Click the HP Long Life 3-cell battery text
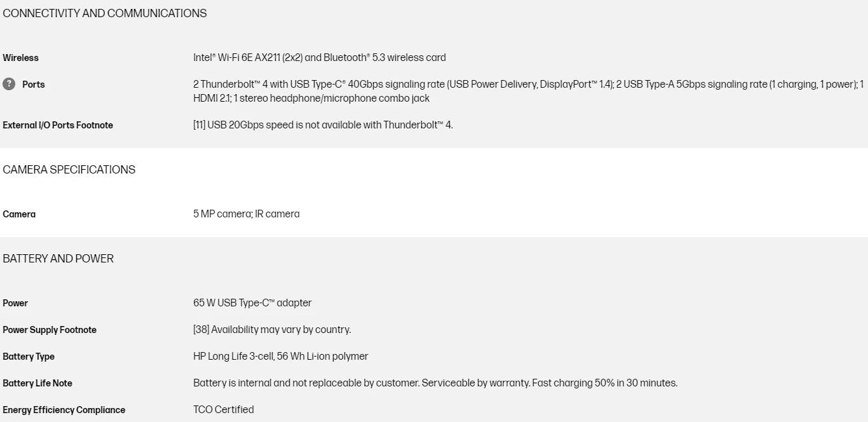The width and height of the screenshot is (868, 422). pyautogui.click(x=281, y=357)
